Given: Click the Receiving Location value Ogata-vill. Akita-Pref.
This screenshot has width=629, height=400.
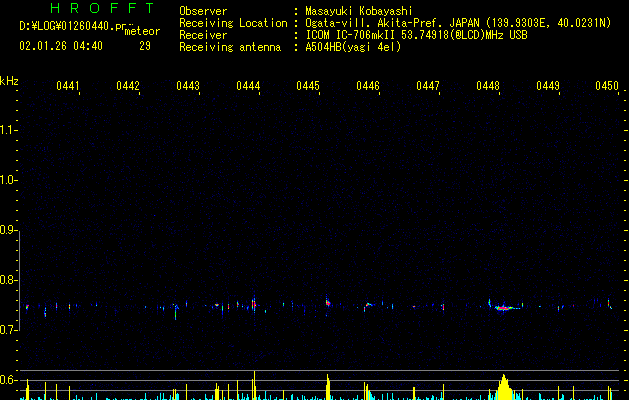Looking at the screenshot, I should click(x=373, y=23).
